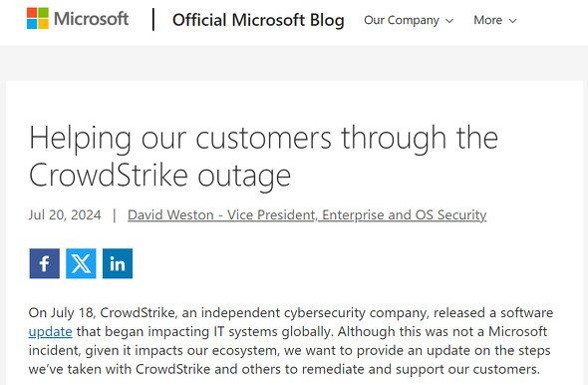Share the post on X
588x385 pixels.
tap(81, 263)
